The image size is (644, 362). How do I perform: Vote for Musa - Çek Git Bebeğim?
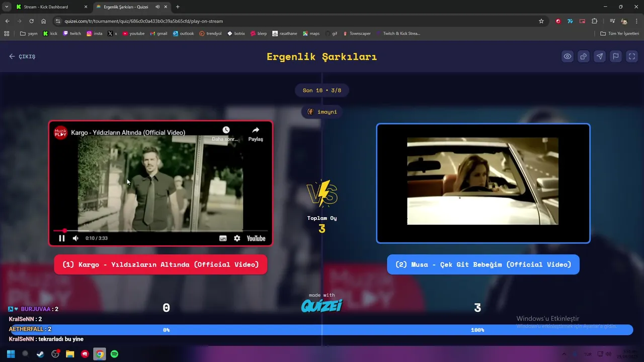(483, 264)
